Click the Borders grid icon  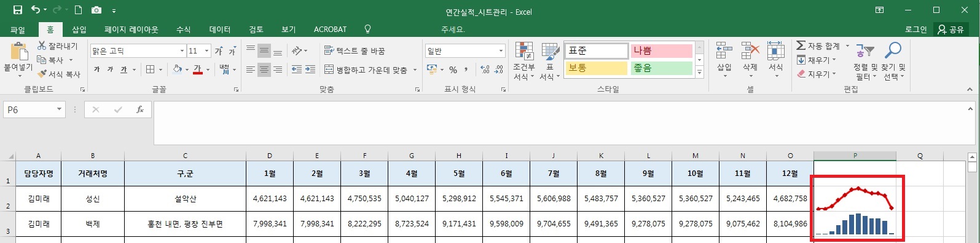pos(151,70)
